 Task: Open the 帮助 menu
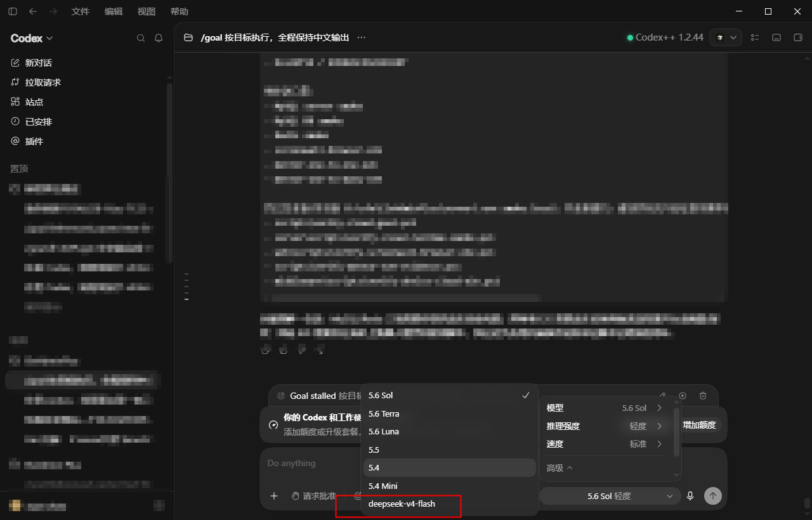[x=180, y=11]
